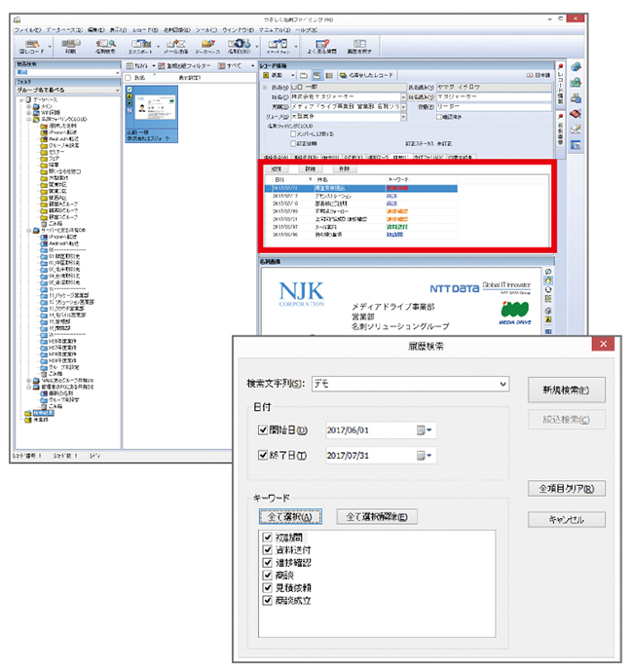Viewport: 633px width, 672px height.
Task: Click the 全項目クリア button
Action: coord(566,489)
